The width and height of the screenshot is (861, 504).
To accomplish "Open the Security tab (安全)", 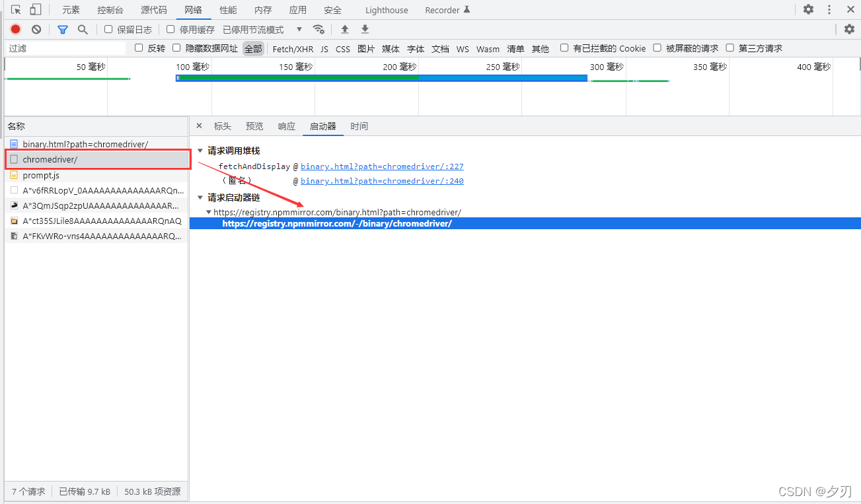I will [333, 10].
